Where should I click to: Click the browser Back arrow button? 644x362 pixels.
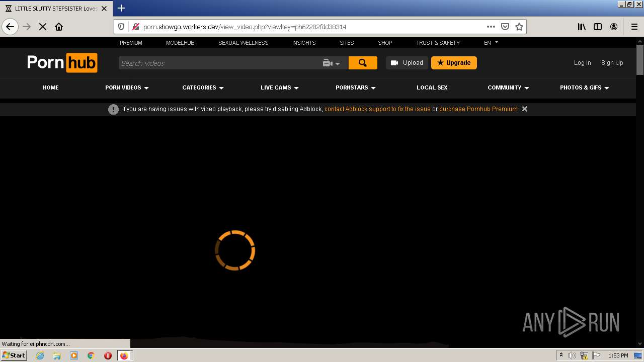pos(10,27)
